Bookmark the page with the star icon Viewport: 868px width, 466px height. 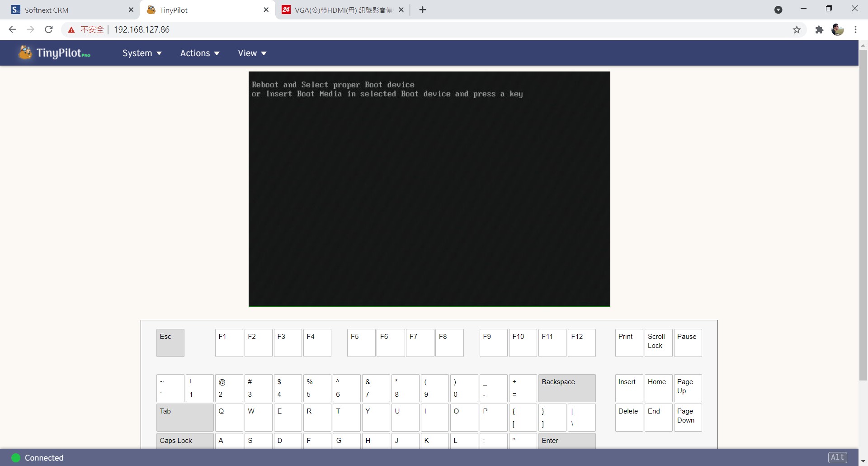coord(797,29)
